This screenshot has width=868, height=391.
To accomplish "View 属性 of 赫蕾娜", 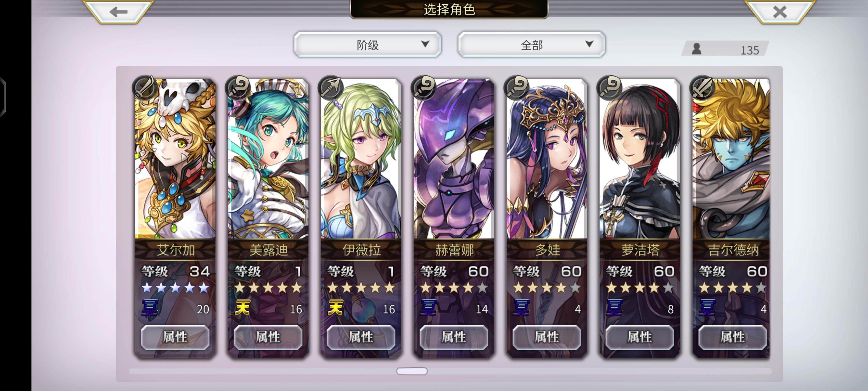I will pyautogui.click(x=454, y=337).
